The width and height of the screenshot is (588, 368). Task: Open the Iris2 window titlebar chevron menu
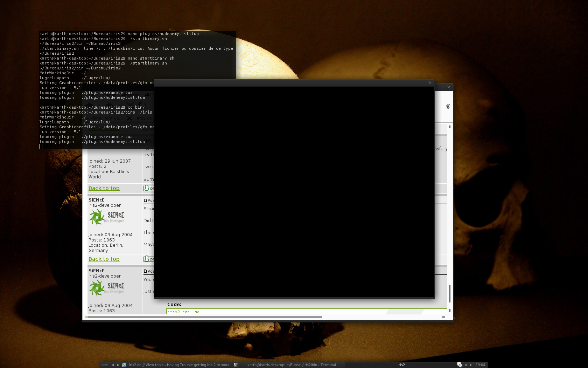pyautogui.click(x=430, y=83)
